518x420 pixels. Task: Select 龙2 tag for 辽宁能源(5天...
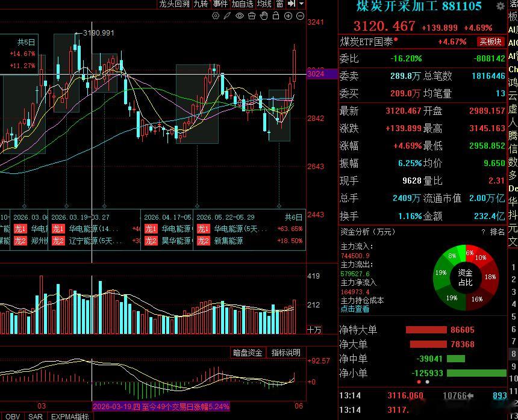(58, 241)
